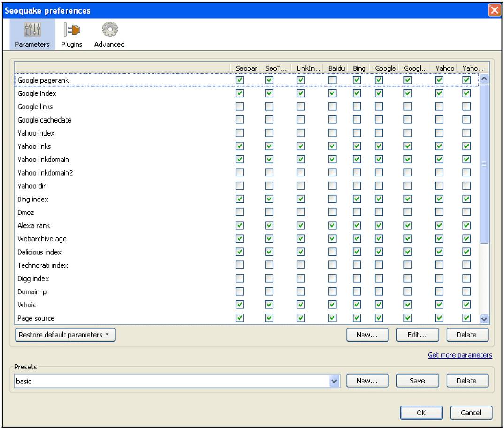This screenshot has width=504, height=429.
Task: Enable Yahoo linkdomain2 for Seobar
Action: (x=240, y=172)
